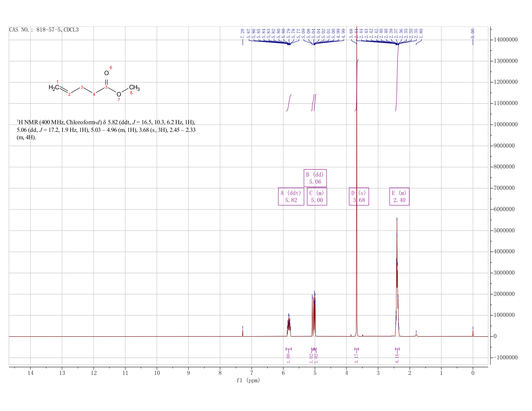Click the 'f1 (ppm)' axis title
Image resolution: width=532 pixels, height=411 pixels.
(x=248, y=380)
